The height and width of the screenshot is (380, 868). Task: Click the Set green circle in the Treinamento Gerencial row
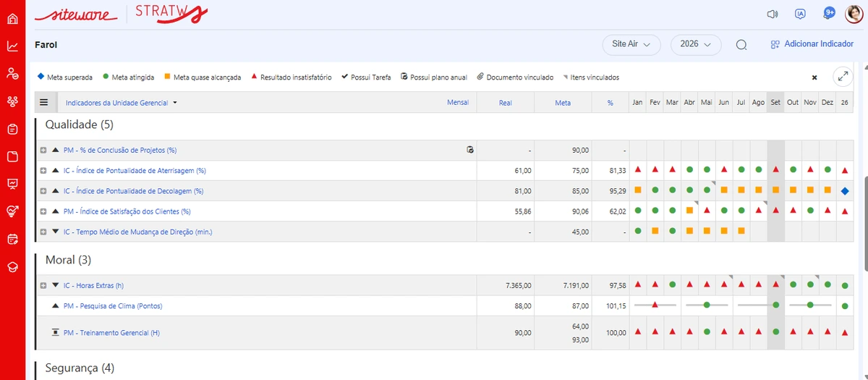[x=775, y=332]
